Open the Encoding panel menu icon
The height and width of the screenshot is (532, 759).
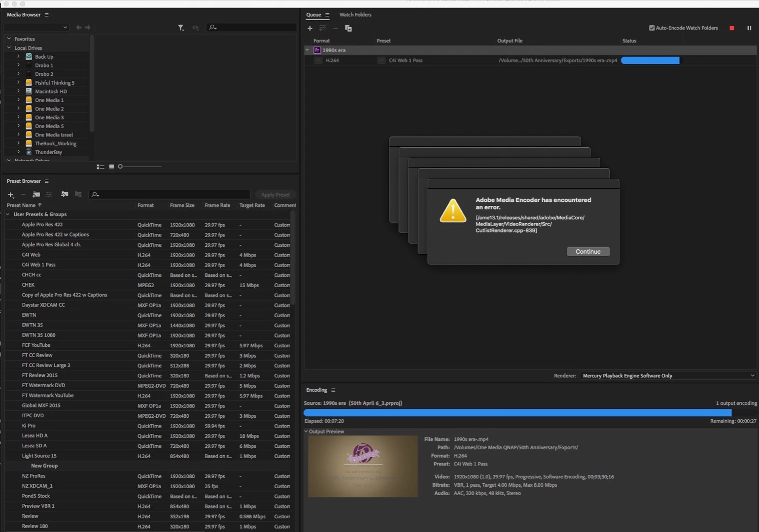click(x=333, y=390)
